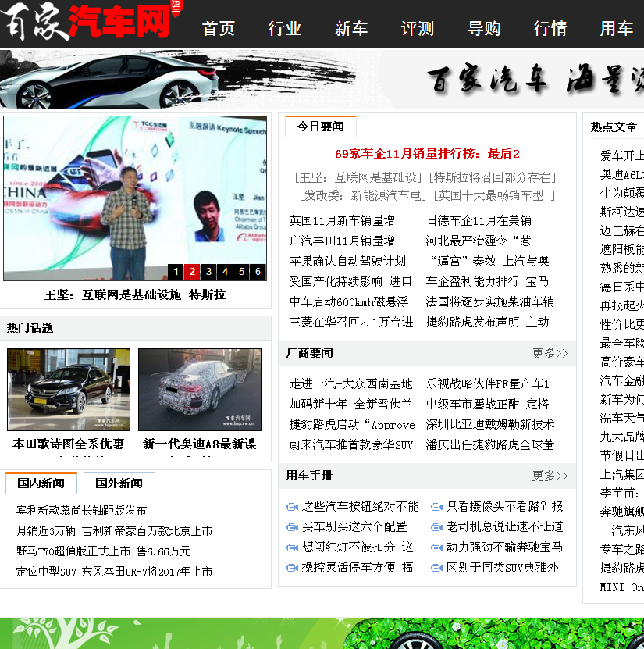Open 加码新十年 全新雪佛兰 link
The height and width of the screenshot is (649, 644).
(x=350, y=404)
